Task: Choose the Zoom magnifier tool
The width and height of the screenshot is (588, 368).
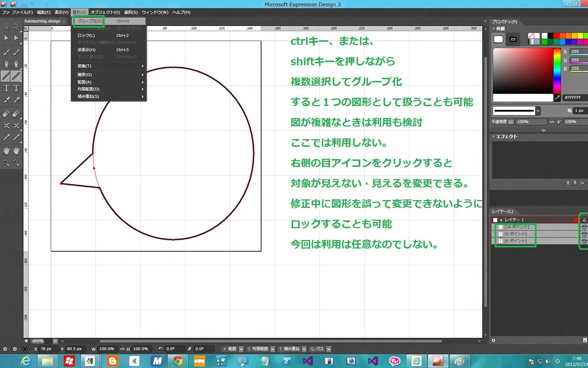Action: 6,163
